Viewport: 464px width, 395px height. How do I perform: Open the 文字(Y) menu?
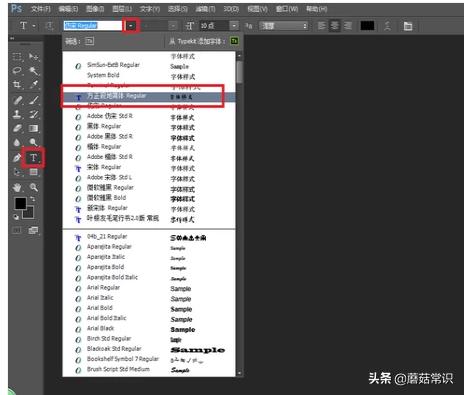point(150,9)
